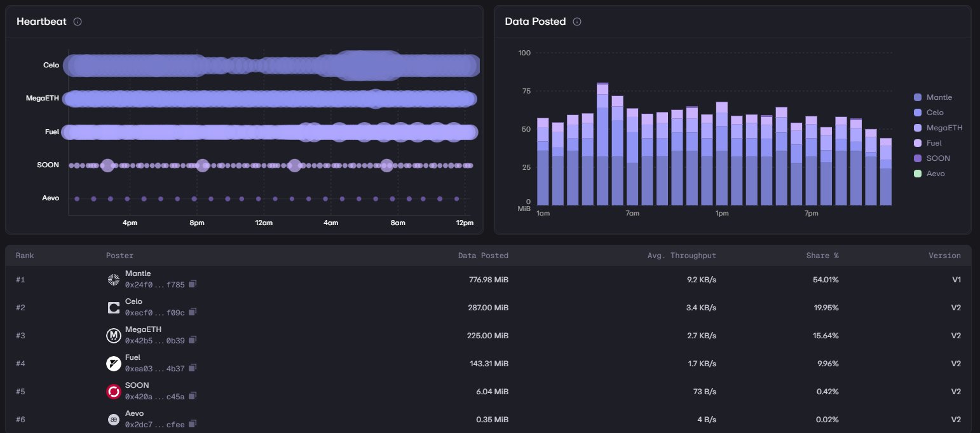The image size is (980, 433).
Task: Click Aevo green legend color dot
Action: pyautogui.click(x=917, y=174)
